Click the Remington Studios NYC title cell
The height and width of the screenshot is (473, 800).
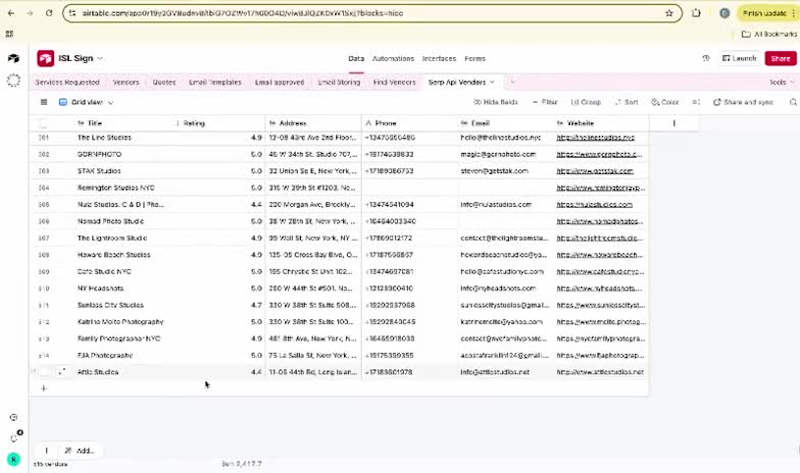(122, 188)
